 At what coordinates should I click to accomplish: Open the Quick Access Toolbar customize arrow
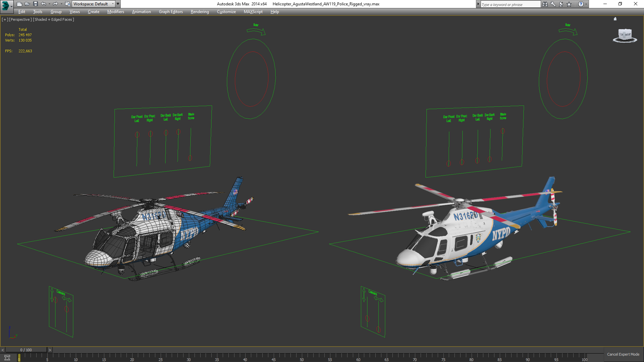coord(118,4)
